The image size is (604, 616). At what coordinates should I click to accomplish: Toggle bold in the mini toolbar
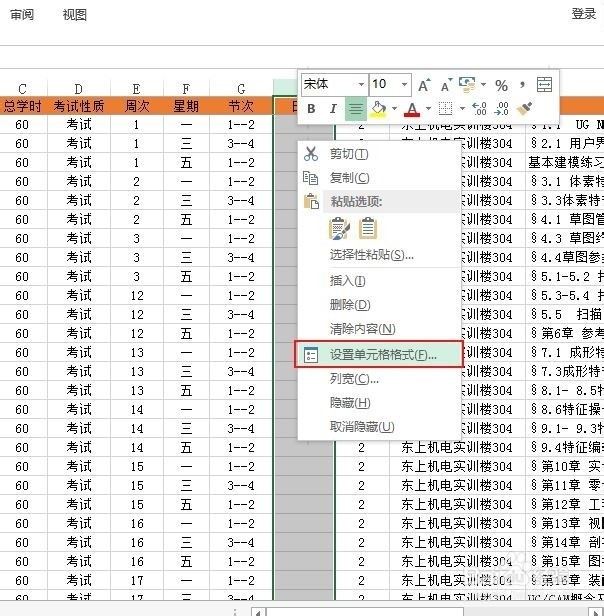pyautogui.click(x=311, y=109)
